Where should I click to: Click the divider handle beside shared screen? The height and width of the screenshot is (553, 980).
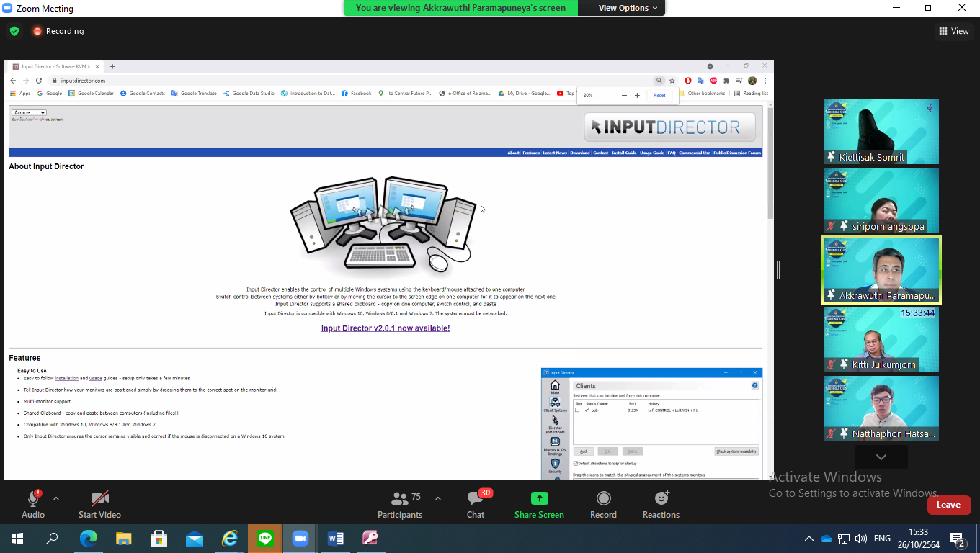coord(778,270)
